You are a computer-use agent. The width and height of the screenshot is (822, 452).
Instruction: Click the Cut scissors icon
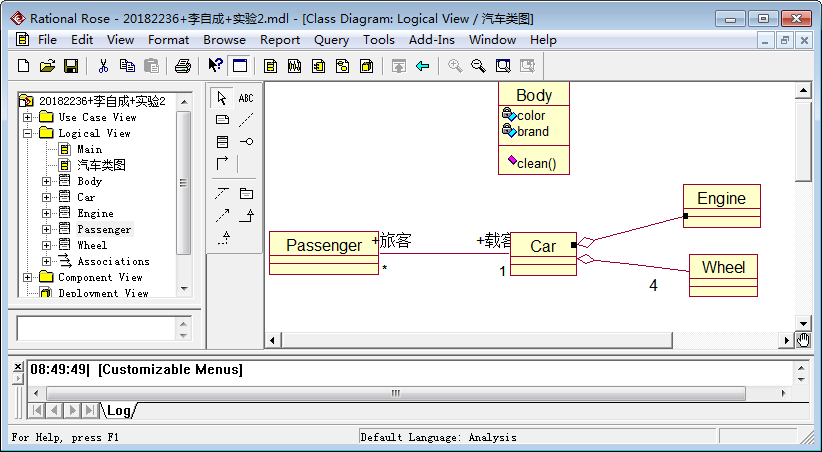[103, 66]
